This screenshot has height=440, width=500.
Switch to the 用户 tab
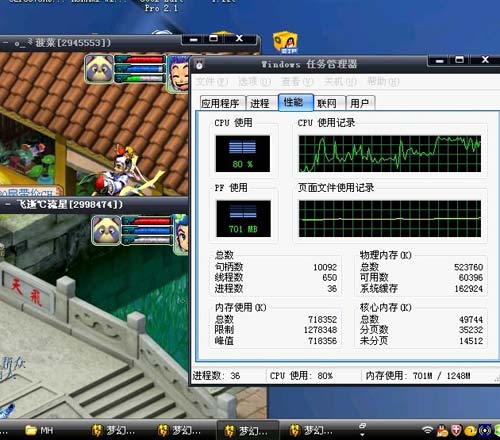coord(361,103)
